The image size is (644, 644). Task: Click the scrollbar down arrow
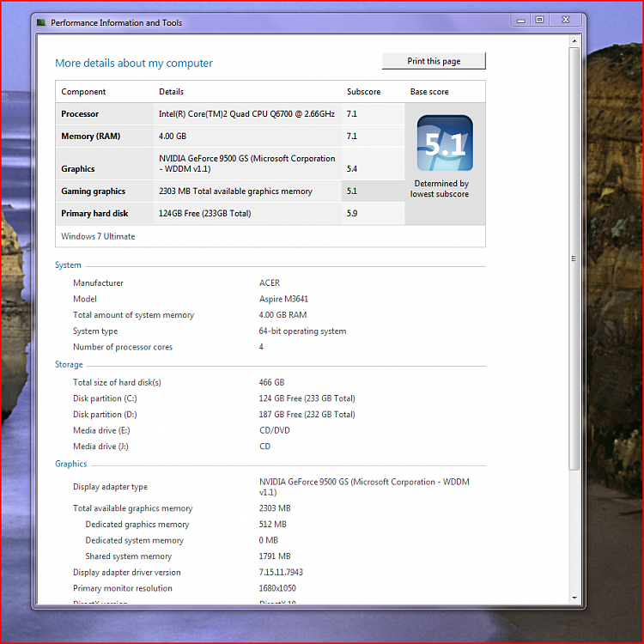tap(574, 598)
